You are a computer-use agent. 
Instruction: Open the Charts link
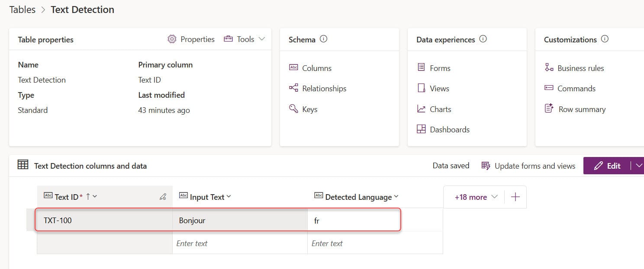(441, 109)
